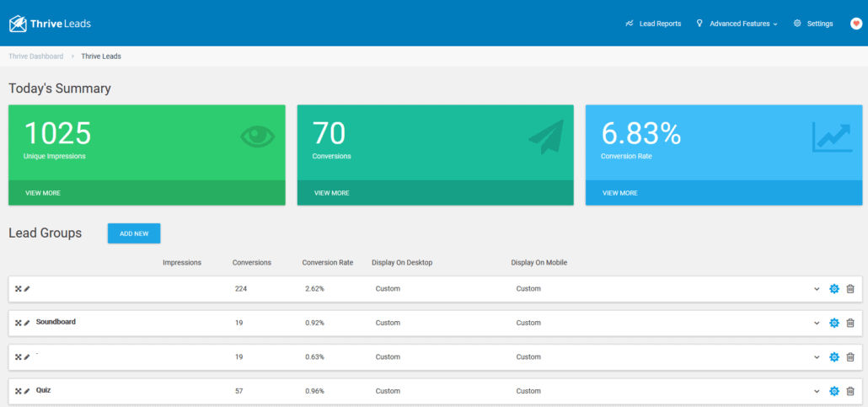The width and height of the screenshot is (868, 407).
Task: Click Soundboard's desktop display Custom value
Action: click(x=388, y=323)
